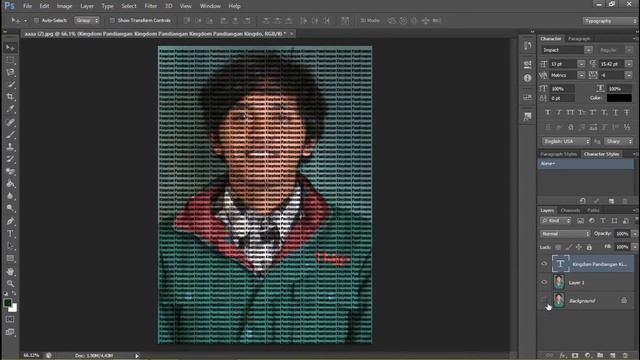
Task: Select the Rectangle shape tool
Action: pyautogui.click(x=10, y=258)
